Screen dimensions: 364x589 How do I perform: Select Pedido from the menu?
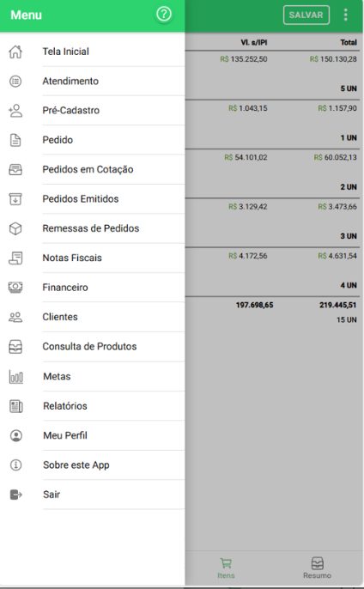pyautogui.click(x=93, y=140)
